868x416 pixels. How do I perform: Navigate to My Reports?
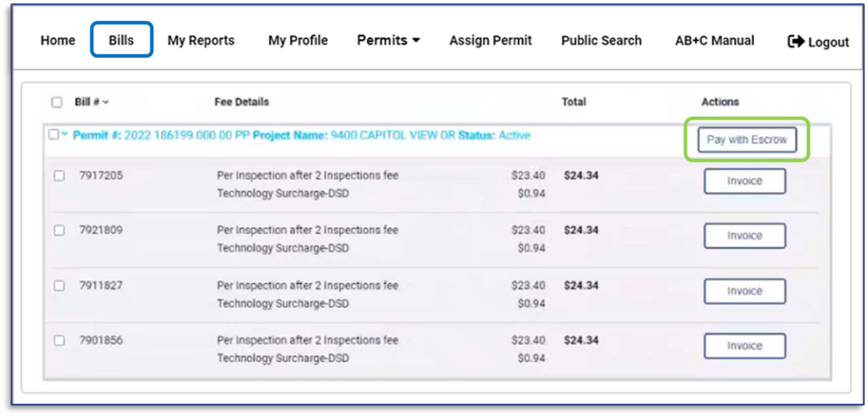201,40
